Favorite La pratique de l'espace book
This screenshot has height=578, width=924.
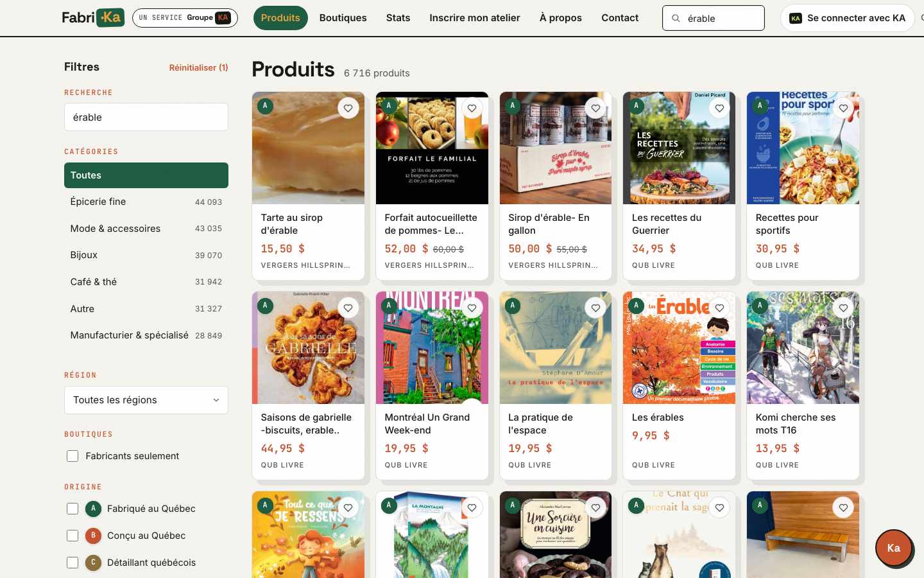click(595, 308)
